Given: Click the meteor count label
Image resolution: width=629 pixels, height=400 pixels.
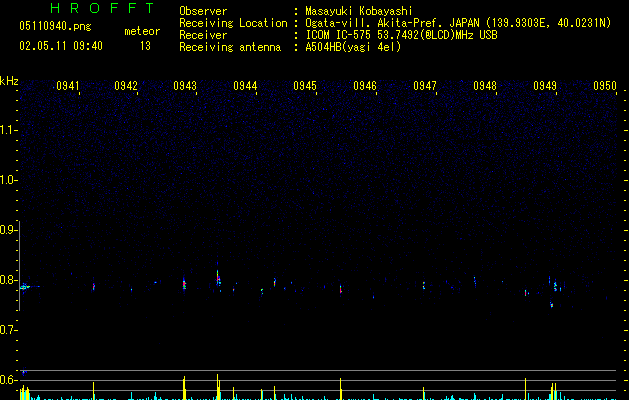Looking at the screenshot, I should (142, 31).
